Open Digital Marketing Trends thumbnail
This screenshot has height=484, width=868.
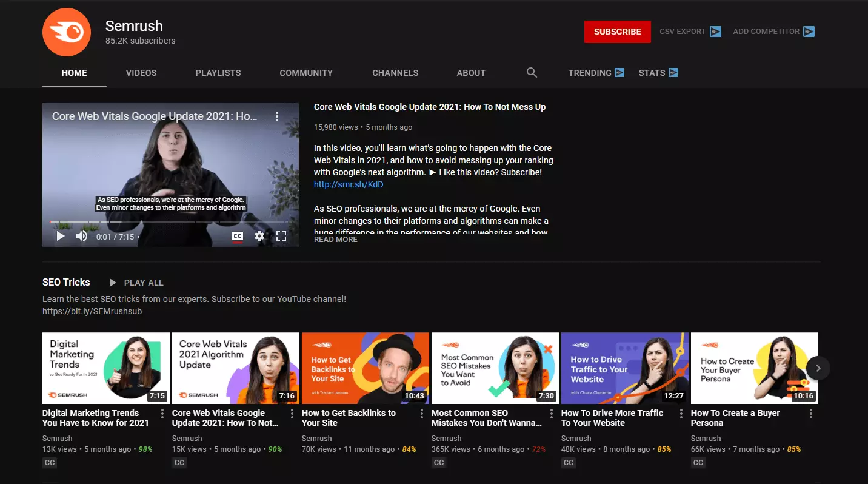point(106,368)
